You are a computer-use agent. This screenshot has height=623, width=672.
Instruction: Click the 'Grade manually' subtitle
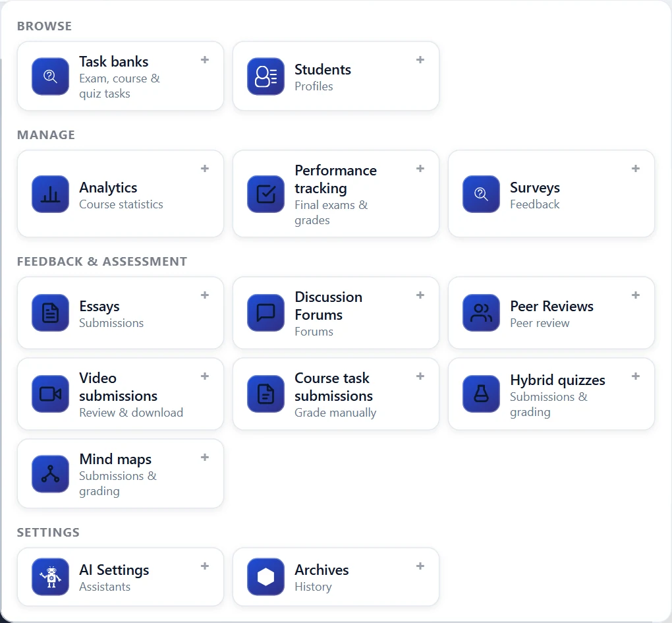point(335,413)
